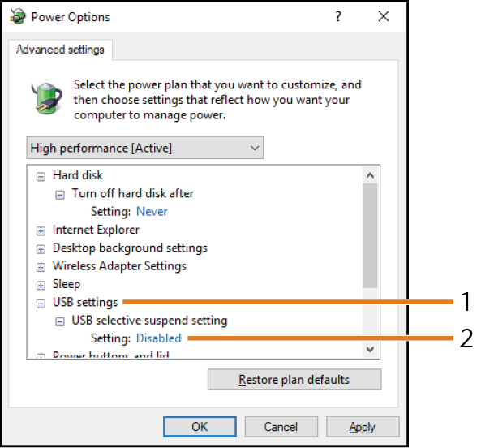Image resolution: width=481 pixels, height=448 pixels.
Task: Collapse the USB settings node
Action: 41,304
